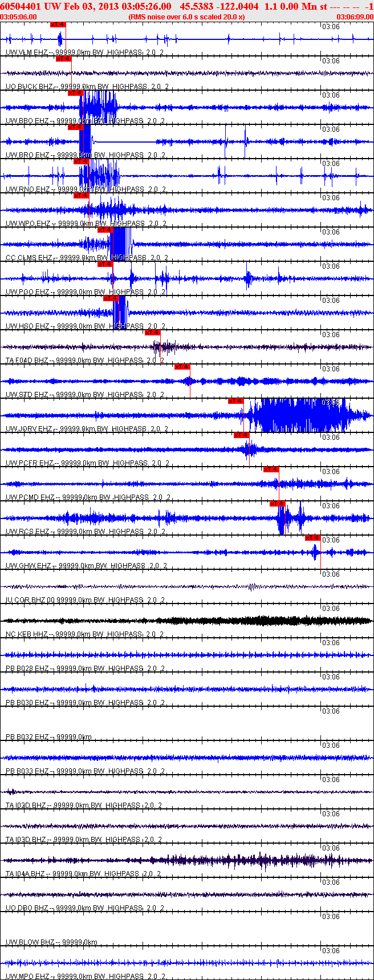Image resolution: width=374 pixels, height=980 pixels.
Task: Select the UW.MPO EHZ station label
Action: (27, 977)
